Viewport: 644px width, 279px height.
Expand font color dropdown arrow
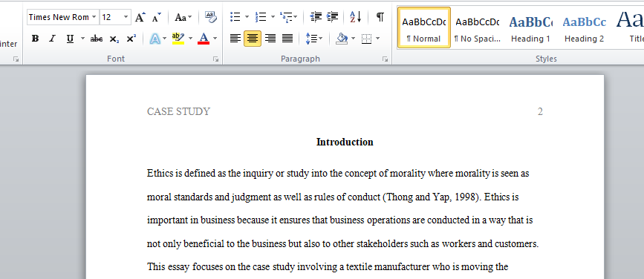coord(215,39)
